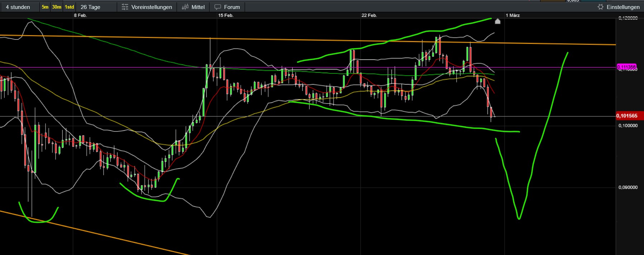Switch to the 30m interval
Image resolution: width=644 pixels, height=255 pixels.
click(x=57, y=7)
